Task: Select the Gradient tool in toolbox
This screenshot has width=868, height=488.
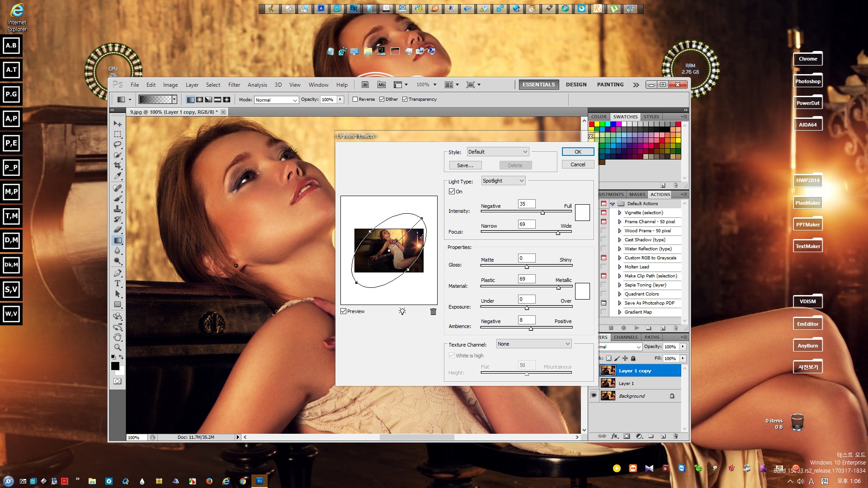Action: (x=118, y=240)
